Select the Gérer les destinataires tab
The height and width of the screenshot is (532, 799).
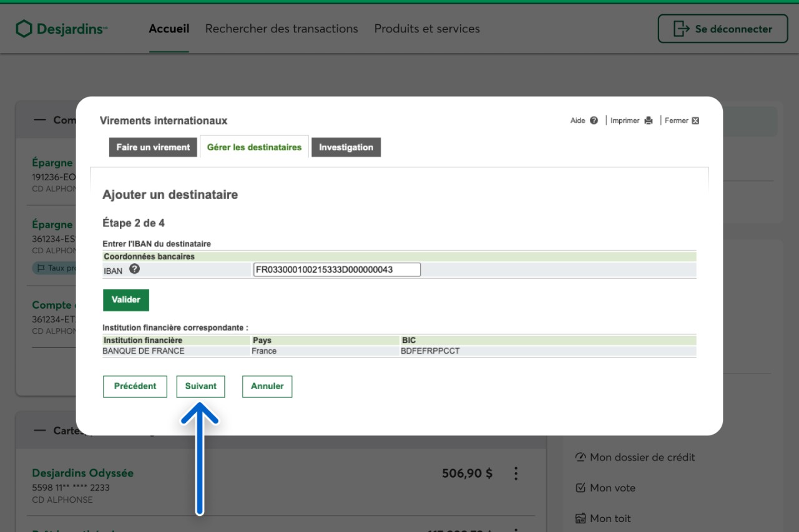coord(254,147)
